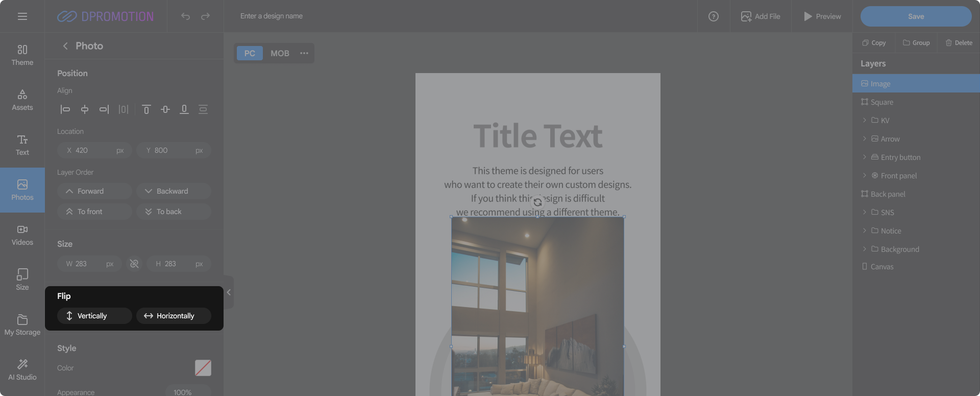
Task: Select the Image layer
Action: pyautogui.click(x=916, y=84)
